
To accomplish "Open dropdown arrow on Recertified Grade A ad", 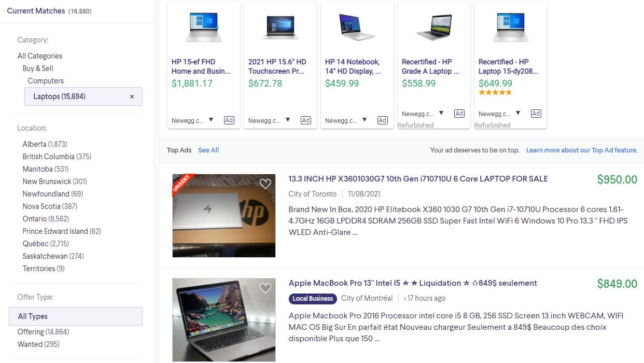I will pyautogui.click(x=441, y=113).
